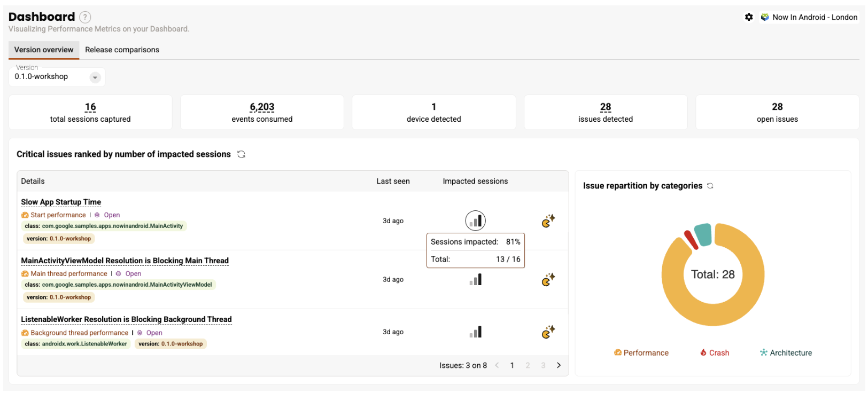The image size is (868, 393).
Task: Refresh the issue repartition chart
Action: (x=710, y=186)
